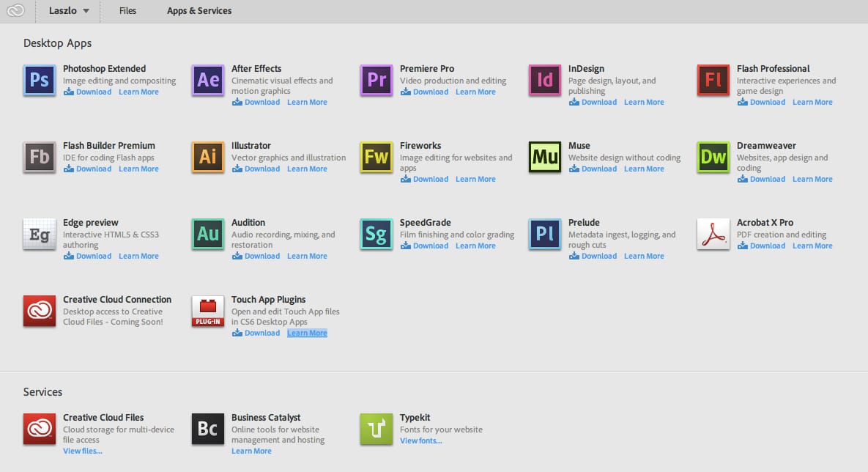The image size is (868, 472).
Task: Open Learn More for Edge preview
Action: coord(138,256)
